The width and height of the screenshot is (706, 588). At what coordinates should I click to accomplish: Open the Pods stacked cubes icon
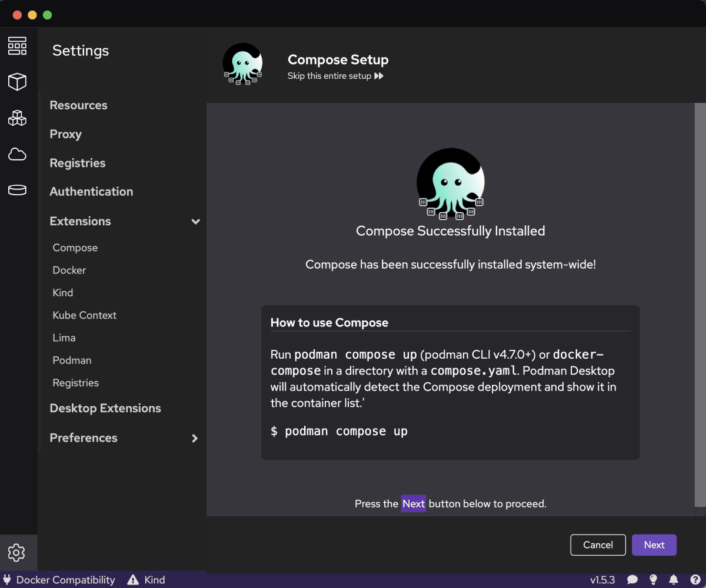(x=17, y=118)
